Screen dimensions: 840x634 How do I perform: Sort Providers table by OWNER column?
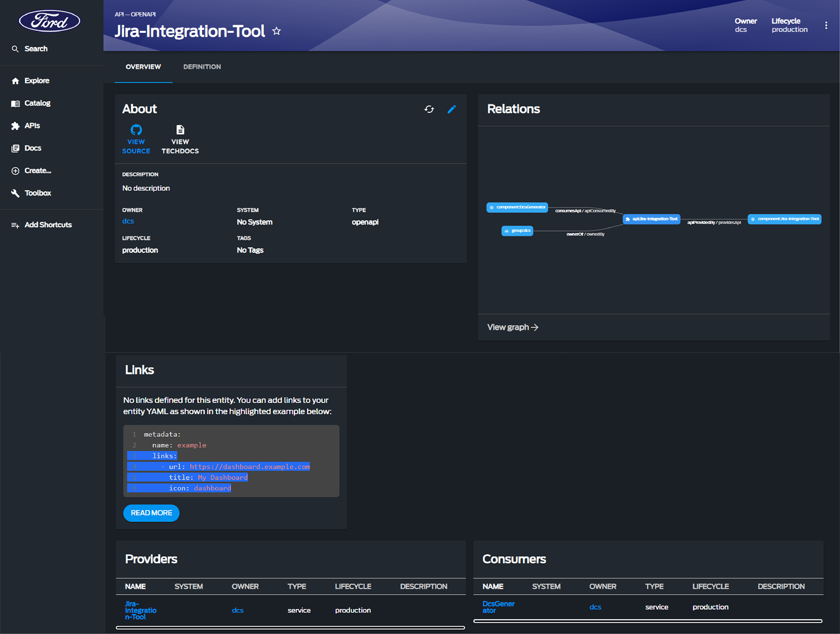click(x=245, y=586)
